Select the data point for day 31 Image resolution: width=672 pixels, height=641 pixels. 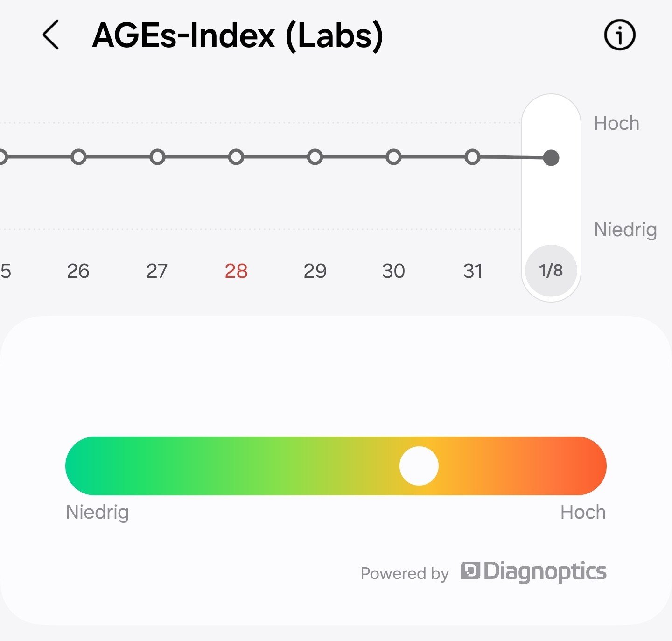pos(472,157)
